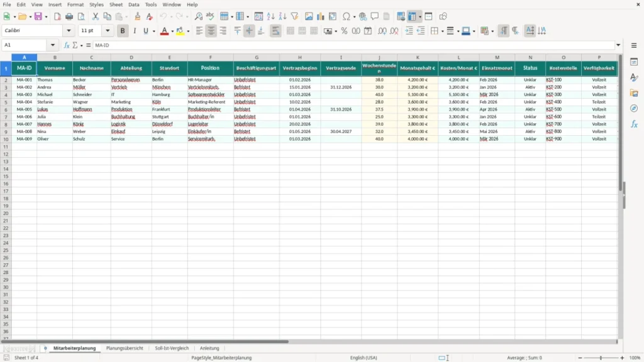The width and height of the screenshot is (644, 362).
Task: Click the Copy icon
Action: pyautogui.click(x=107, y=16)
